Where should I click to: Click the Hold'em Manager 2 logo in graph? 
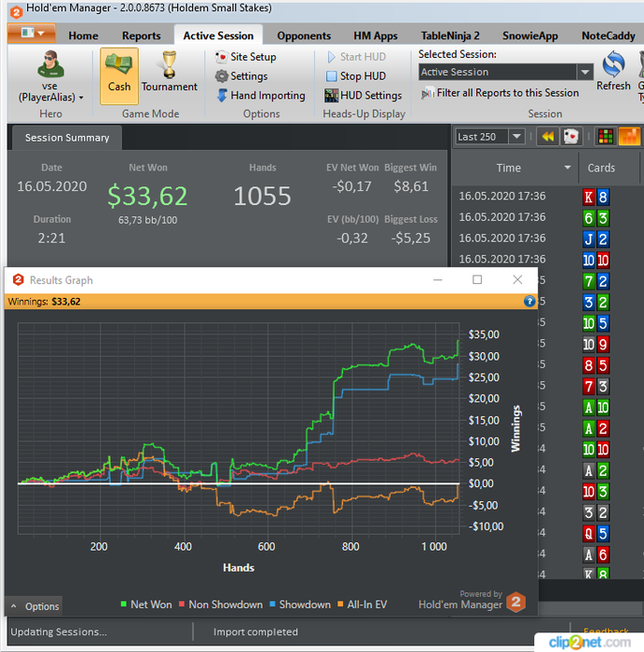tap(516, 602)
